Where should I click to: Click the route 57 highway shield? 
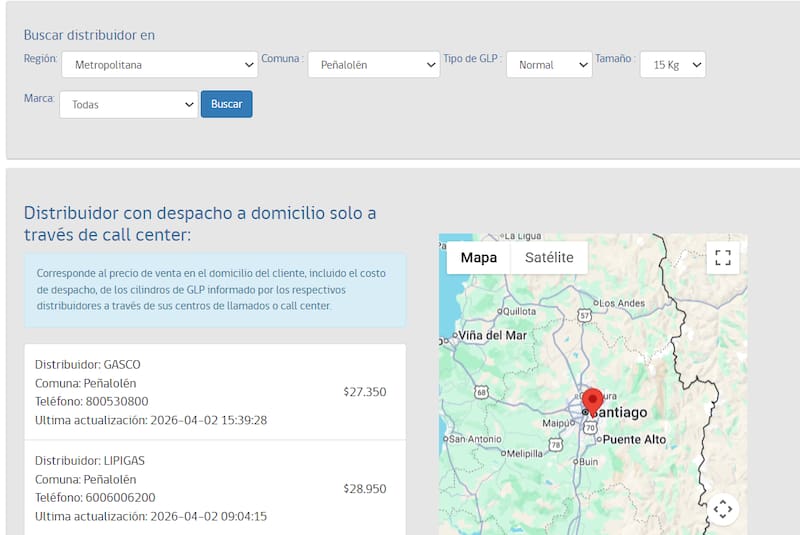(x=585, y=315)
